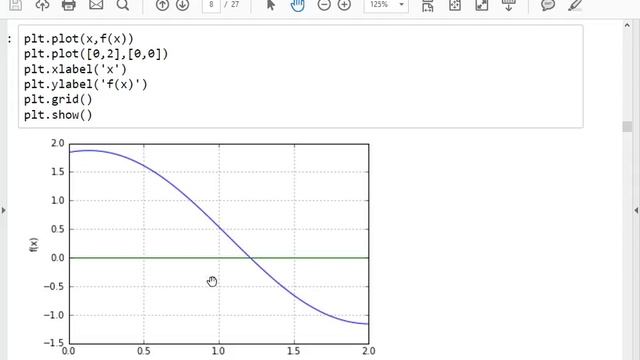
Task: Fit one full page to window icon
Action: coord(455,5)
